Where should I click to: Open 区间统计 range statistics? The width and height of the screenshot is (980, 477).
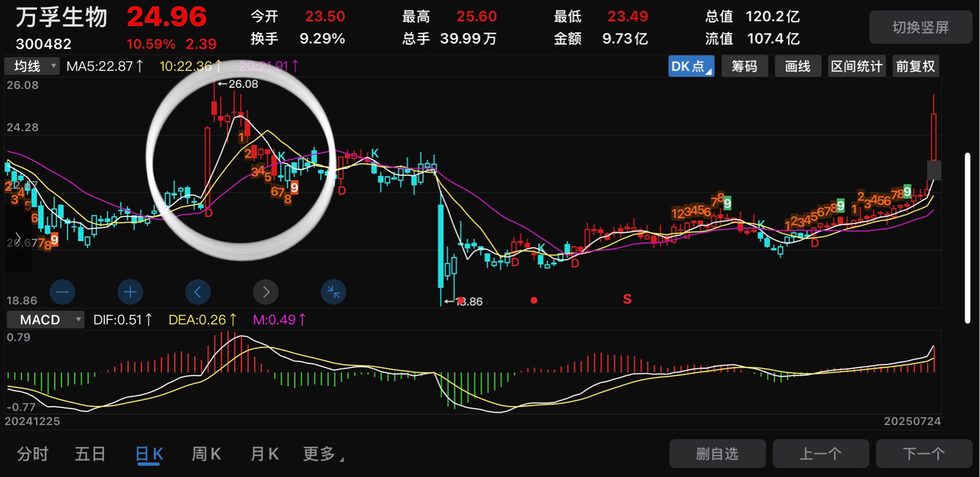(x=857, y=66)
